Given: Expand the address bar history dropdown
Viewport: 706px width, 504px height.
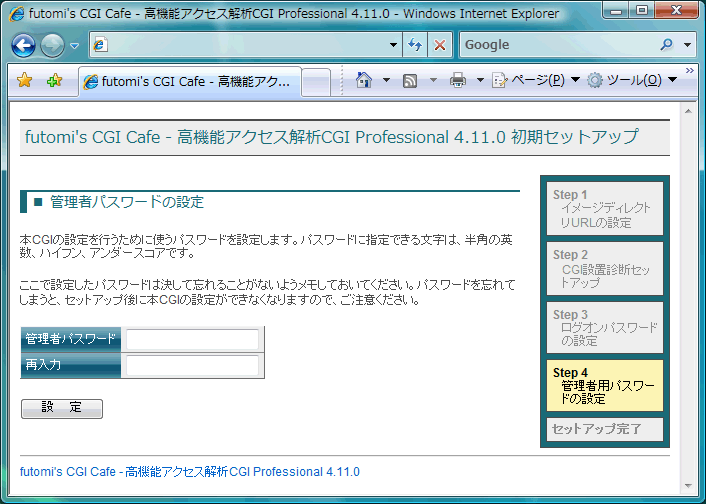Looking at the screenshot, I should [x=393, y=45].
